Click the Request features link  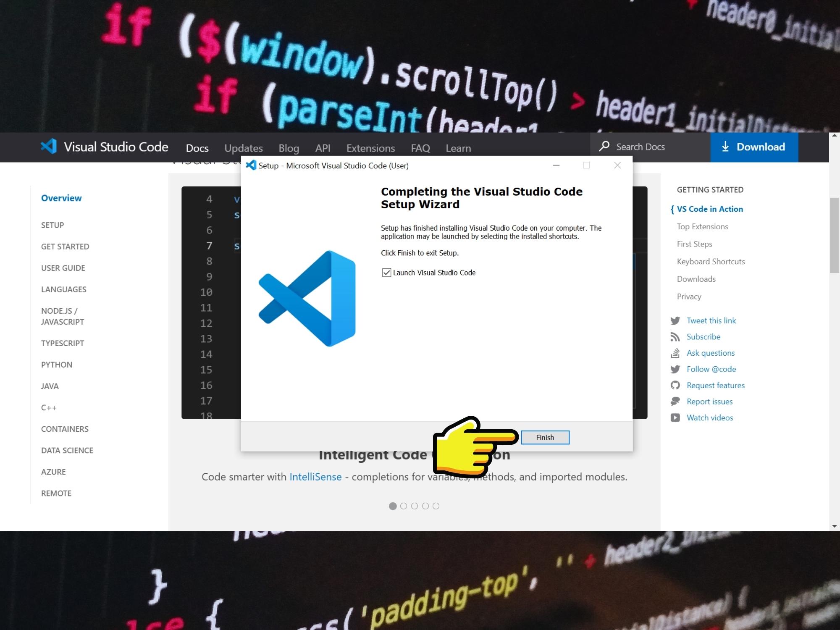click(x=716, y=385)
